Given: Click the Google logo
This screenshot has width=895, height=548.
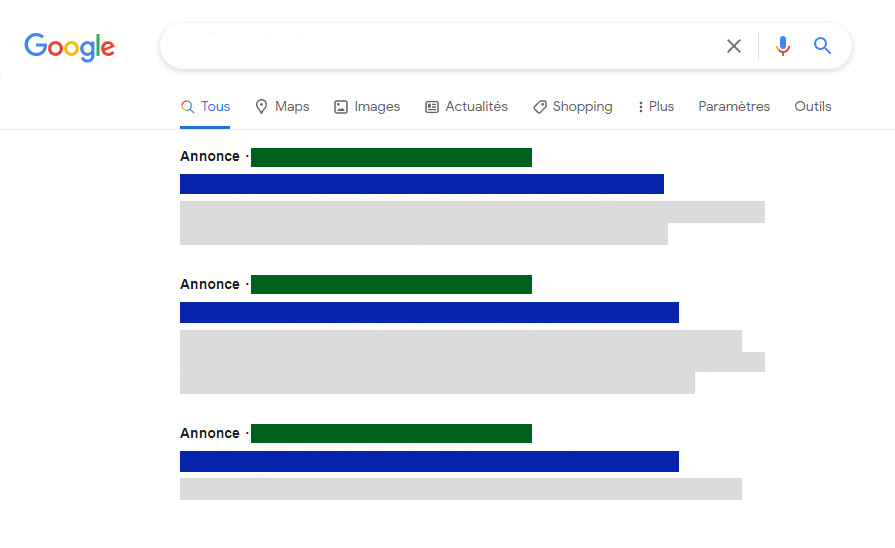Looking at the screenshot, I should tap(69, 46).
